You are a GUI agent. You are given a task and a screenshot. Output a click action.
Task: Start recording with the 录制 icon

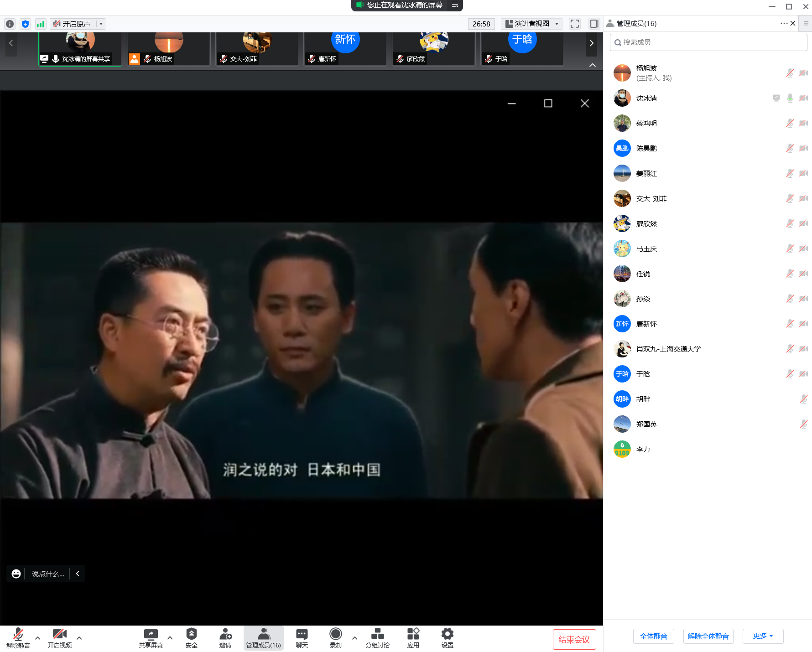[x=335, y=638]
